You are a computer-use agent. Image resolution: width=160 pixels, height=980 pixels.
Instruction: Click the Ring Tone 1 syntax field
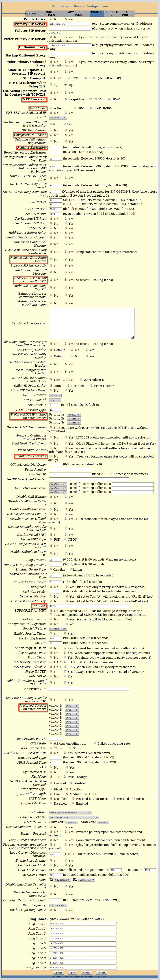83,924
